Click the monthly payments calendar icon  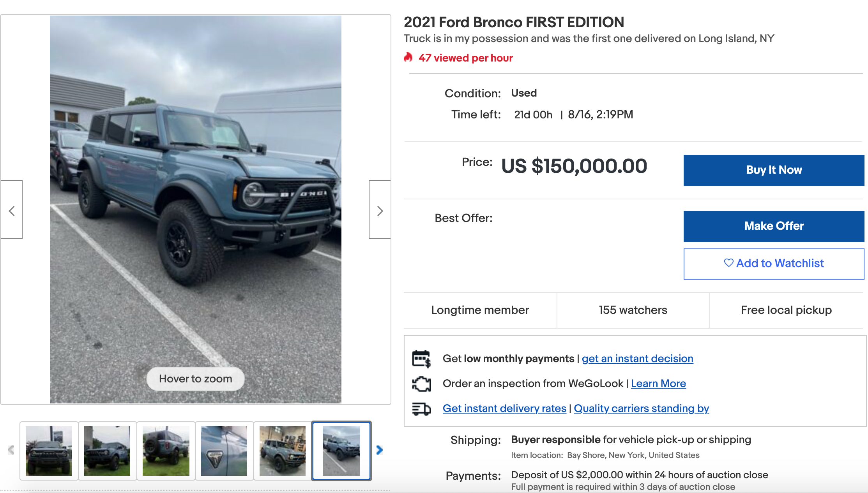(421, 359)
